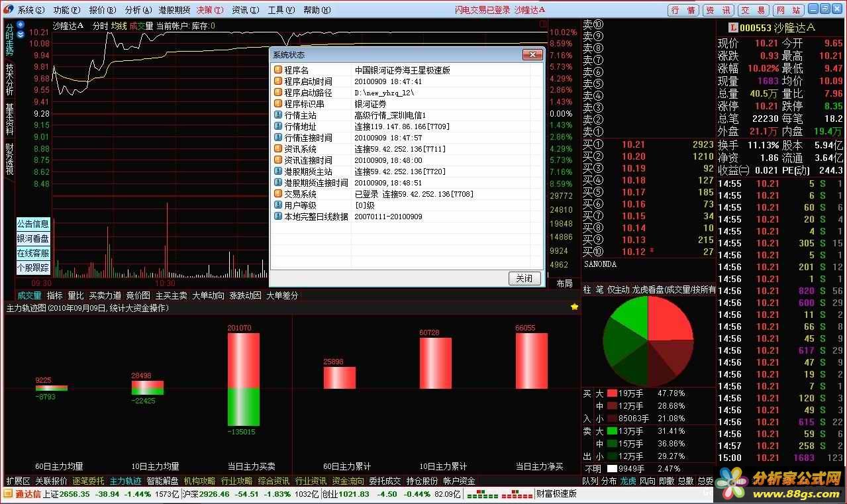Click the icon beside 程序启动路径
The width and height of the screenshot is (847, 504).
(278, 93)
